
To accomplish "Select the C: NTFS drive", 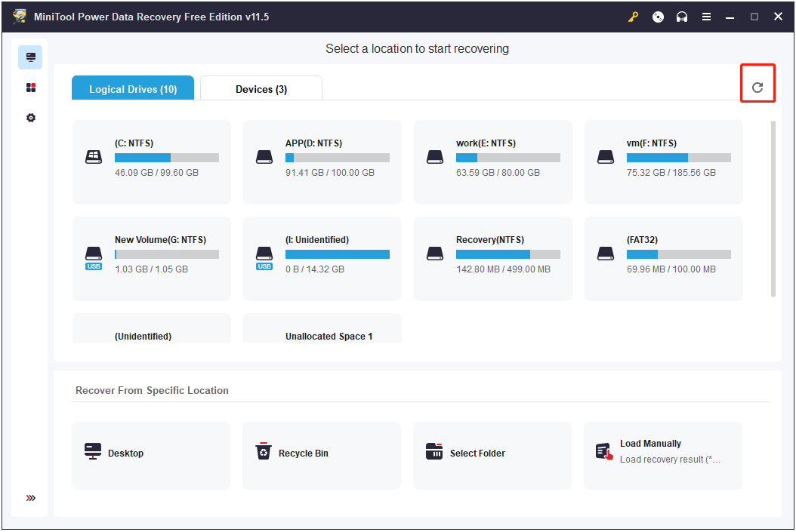I will pyautogui.click(x=152, y=162).
